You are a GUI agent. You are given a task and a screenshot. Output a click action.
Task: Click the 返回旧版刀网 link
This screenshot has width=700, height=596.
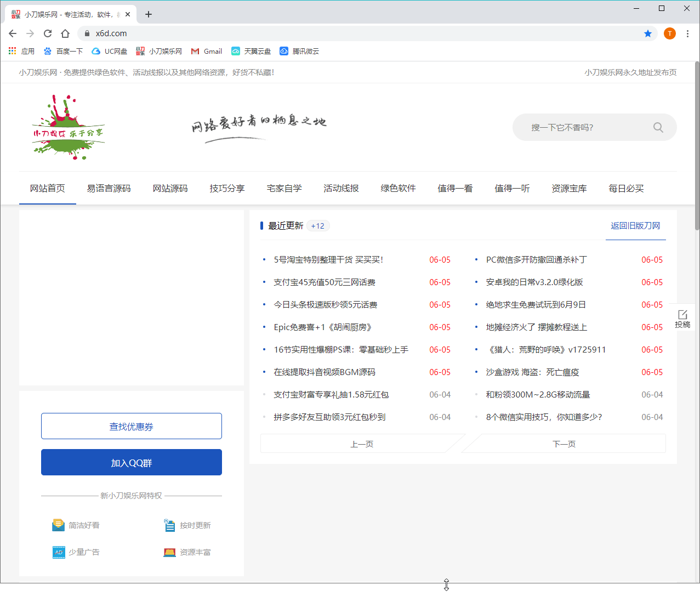tap(635, 225)
